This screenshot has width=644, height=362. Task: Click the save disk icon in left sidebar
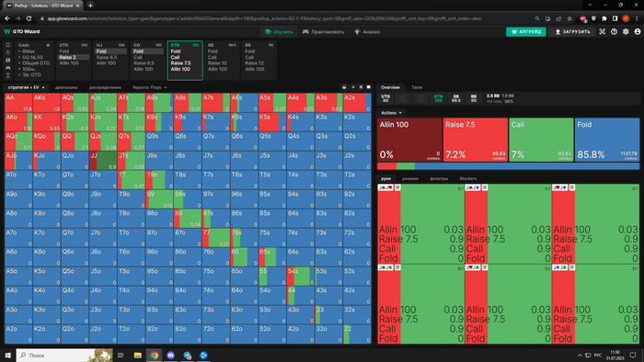[x=7, y=61]
